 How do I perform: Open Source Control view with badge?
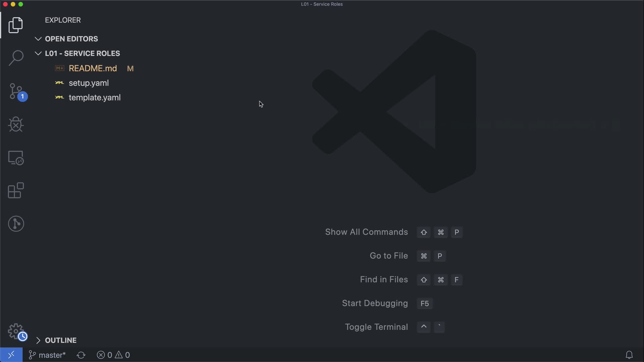[16, 92]
